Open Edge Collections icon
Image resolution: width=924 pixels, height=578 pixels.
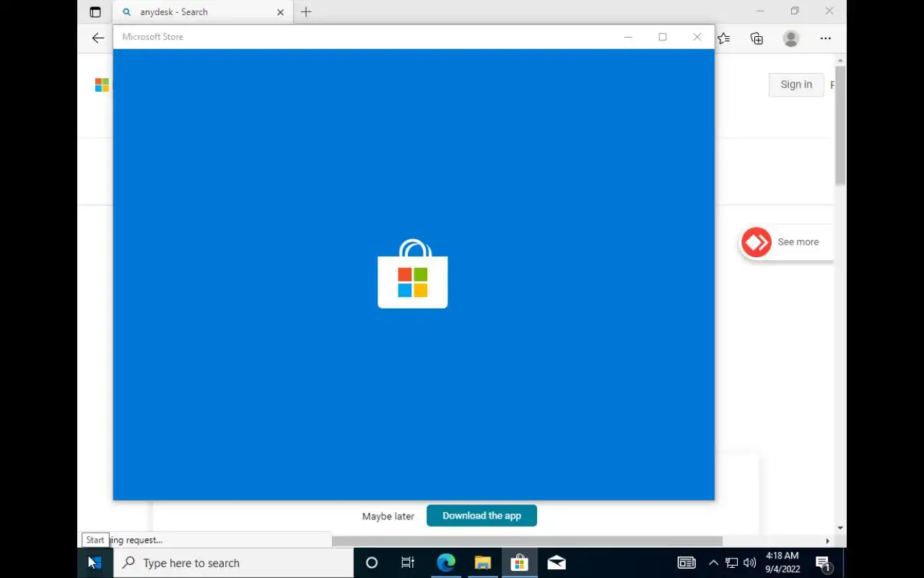point(757,38)
